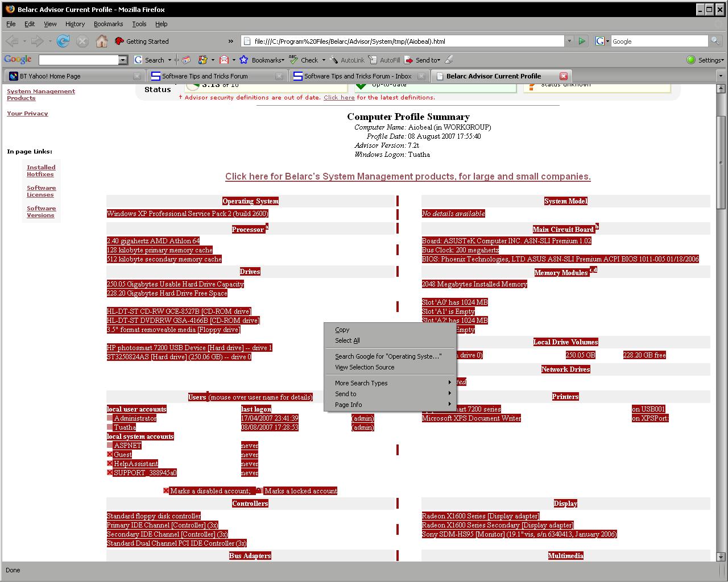Open the Tools menu
The height and width of the screenshot is (582, 728).
[x=139, y=24]
